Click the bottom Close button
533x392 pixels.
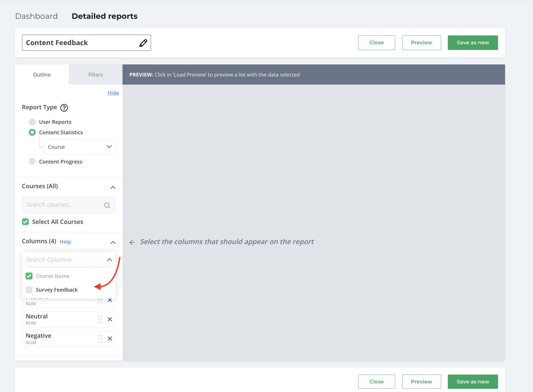pyautogui.click(x=377, y=382)
